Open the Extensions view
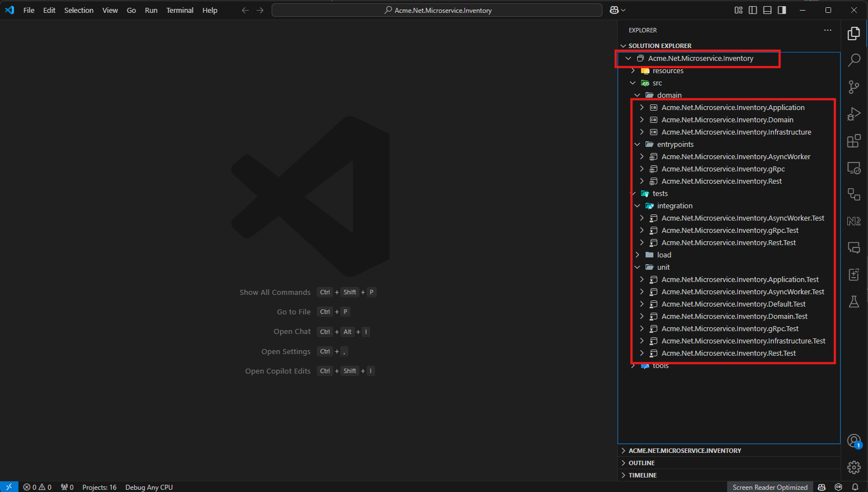This screenshot has height=492, width=868. point(853,141)
